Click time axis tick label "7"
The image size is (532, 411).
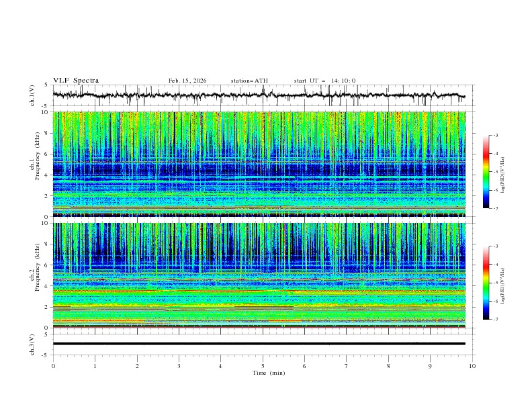point(347,366)
